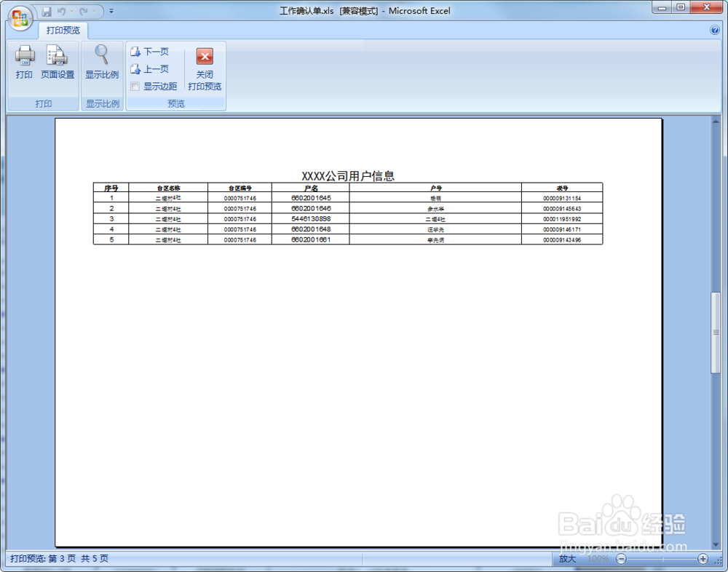Click the row number 3 cell

[111, 218]
